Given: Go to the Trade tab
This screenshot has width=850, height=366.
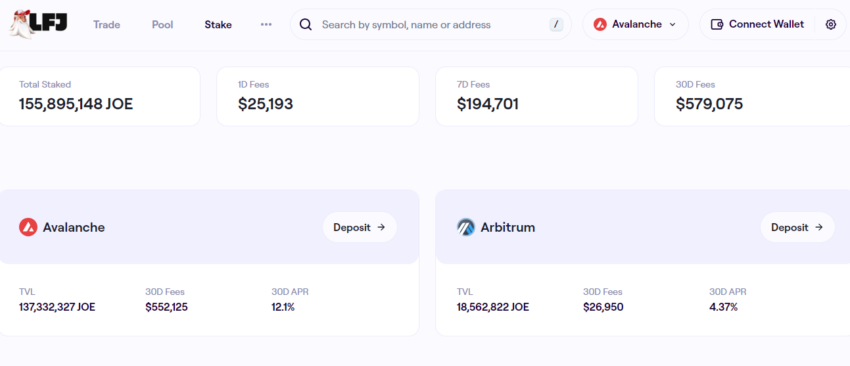Looking at the screenshot, I should [x=107, y=24].
